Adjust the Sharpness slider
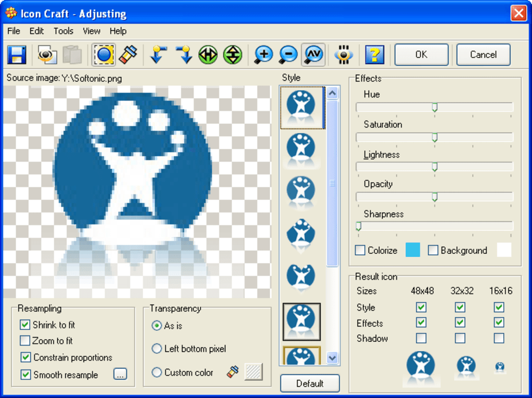This screenshot has height=398, width=532. (x=358, y=226)
